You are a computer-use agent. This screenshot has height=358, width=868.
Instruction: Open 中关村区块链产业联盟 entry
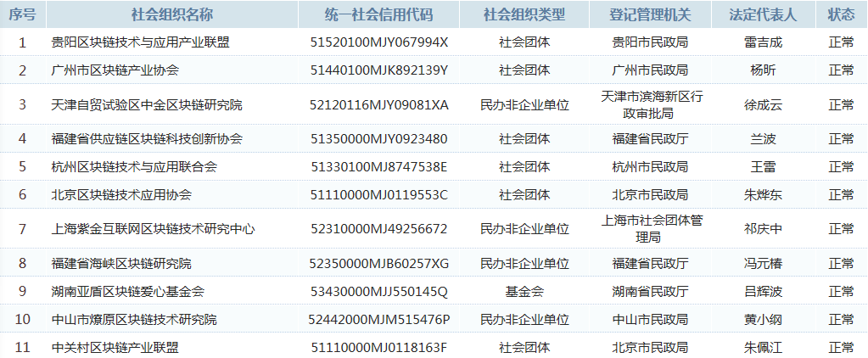[x=115, y=348]
